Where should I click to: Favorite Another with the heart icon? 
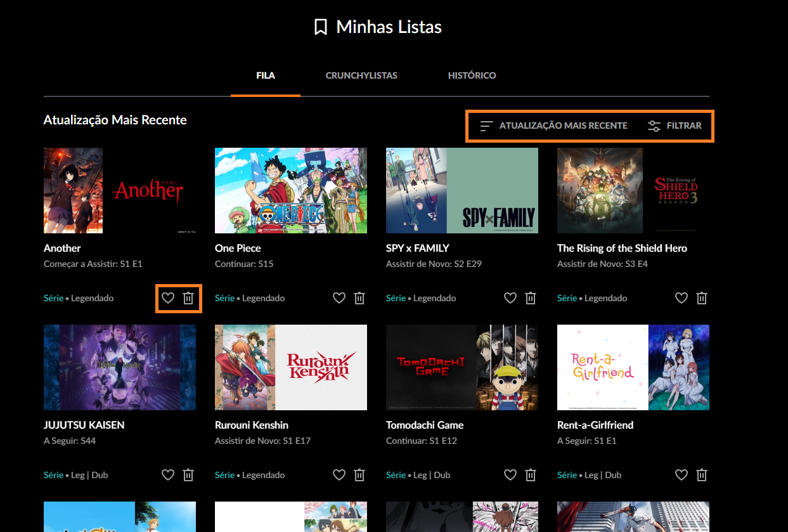point(168,298)
